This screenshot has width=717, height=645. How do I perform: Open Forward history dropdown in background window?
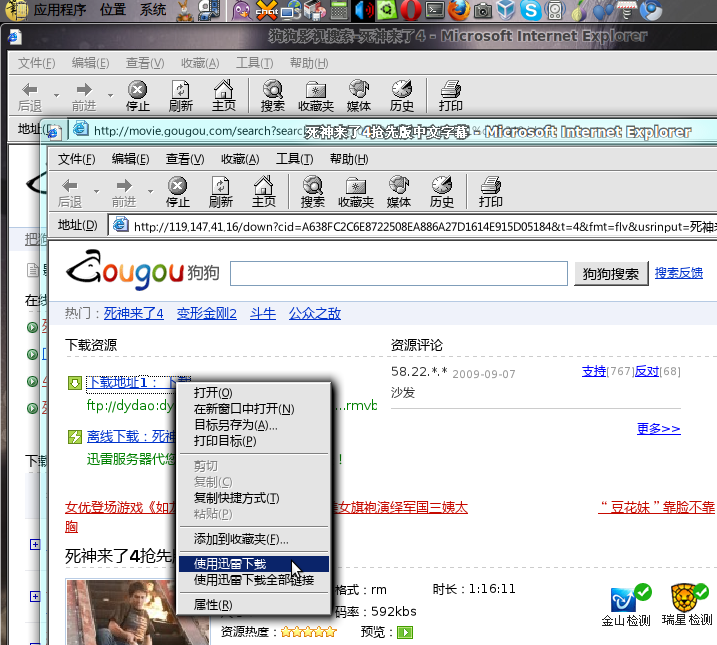(x=110, y=95)
